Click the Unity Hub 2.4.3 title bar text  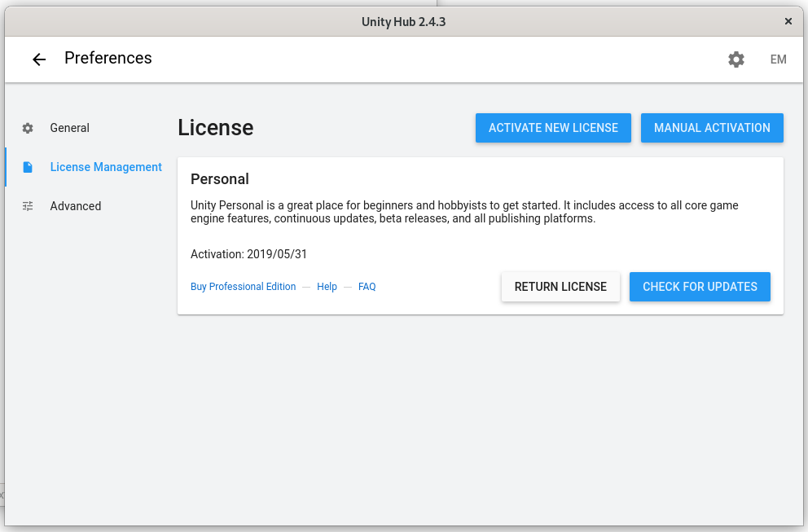[403, 22]
